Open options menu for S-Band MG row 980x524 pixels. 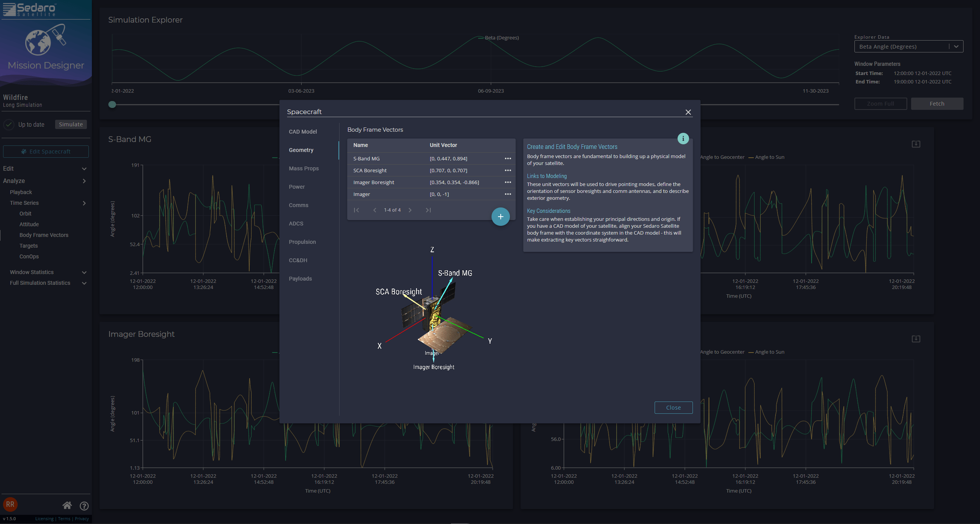click(x=508, y=158)
